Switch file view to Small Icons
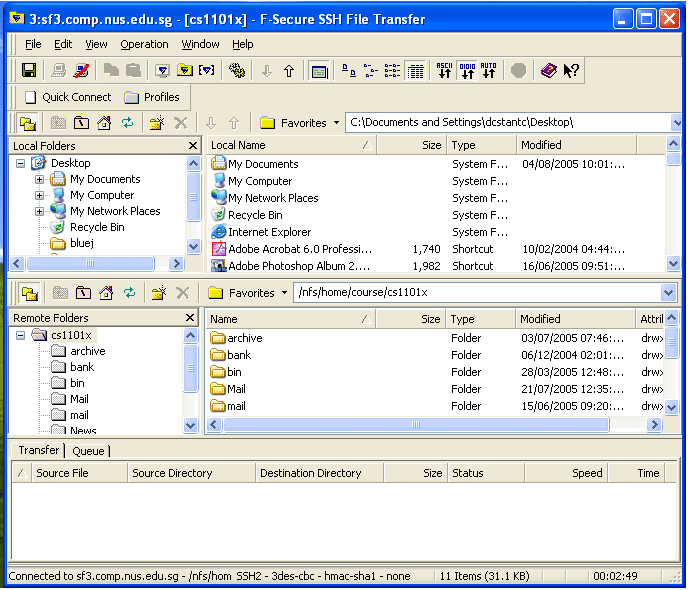 click(371, 71)
